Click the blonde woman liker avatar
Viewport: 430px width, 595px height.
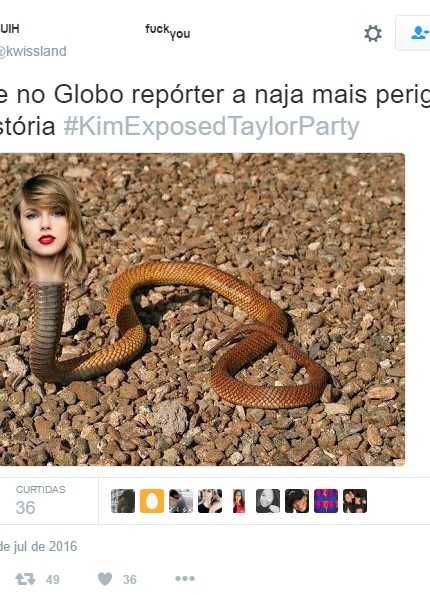[x=209, y=501]
